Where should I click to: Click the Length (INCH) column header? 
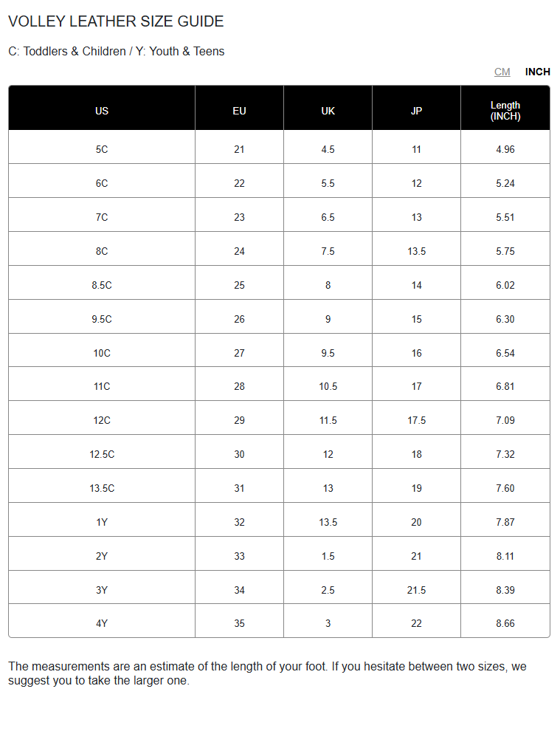click(x=505, y=111)
